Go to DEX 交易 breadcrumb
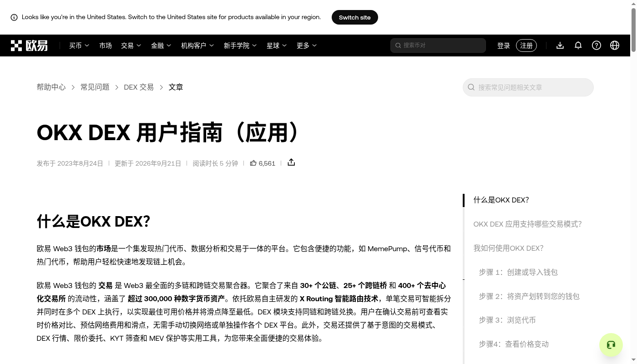This screenshot has height=364, width=637. 139,87
